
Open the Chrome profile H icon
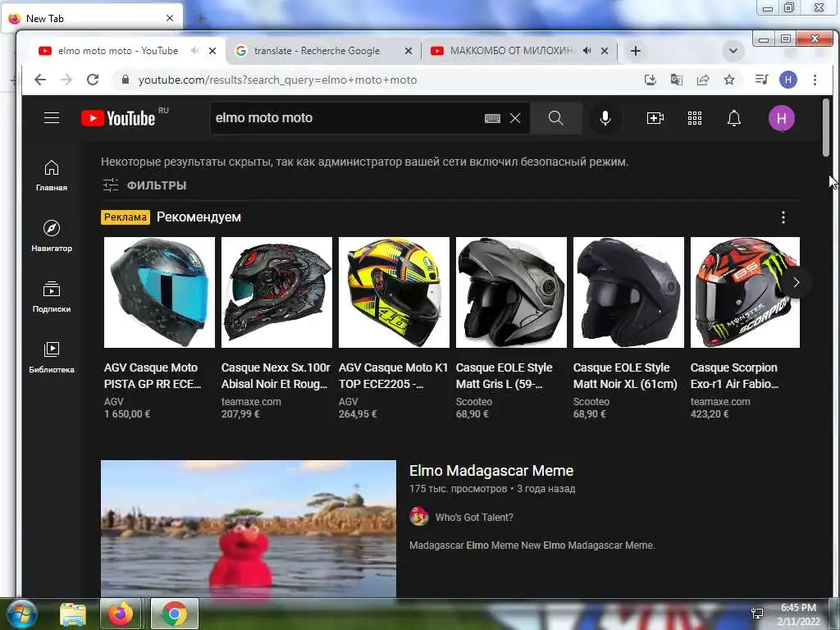pyautogui.click(x=787, y=80)
